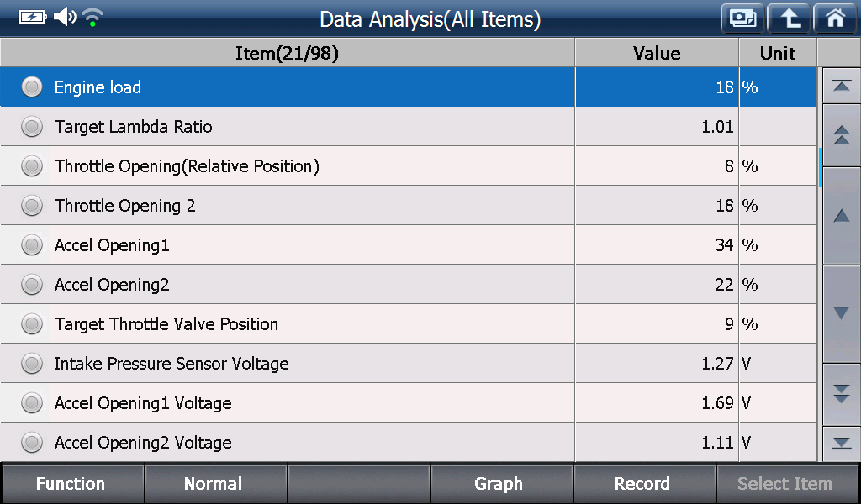
Task: Select the Target Lambda Ratio radio button
Action: tap(32, 127)
